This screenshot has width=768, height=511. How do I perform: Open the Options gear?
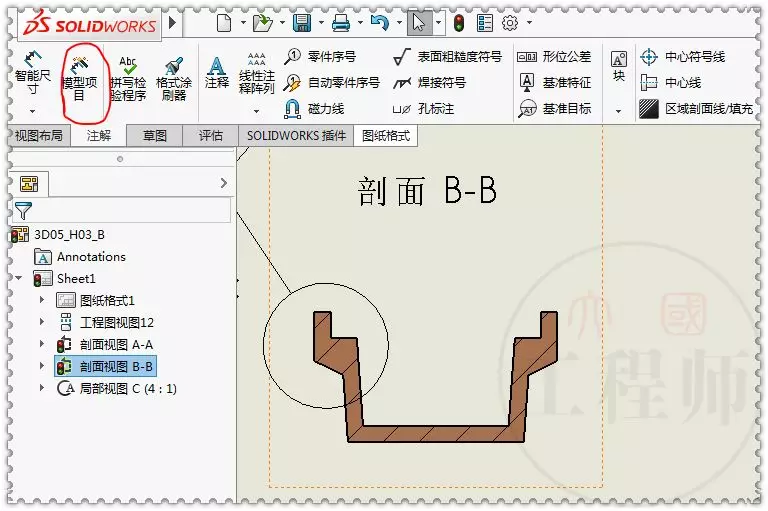[x=510, y=23]
